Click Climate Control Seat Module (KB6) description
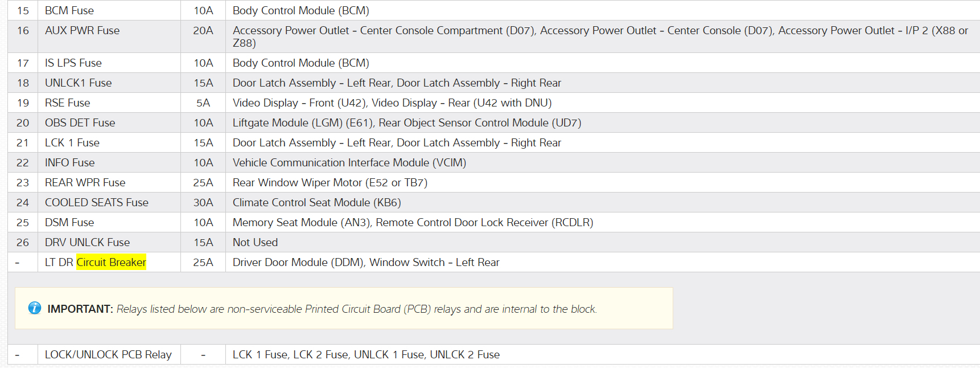Screen dimensions: 980x368 pyautogui.click(x=316, y=202)
